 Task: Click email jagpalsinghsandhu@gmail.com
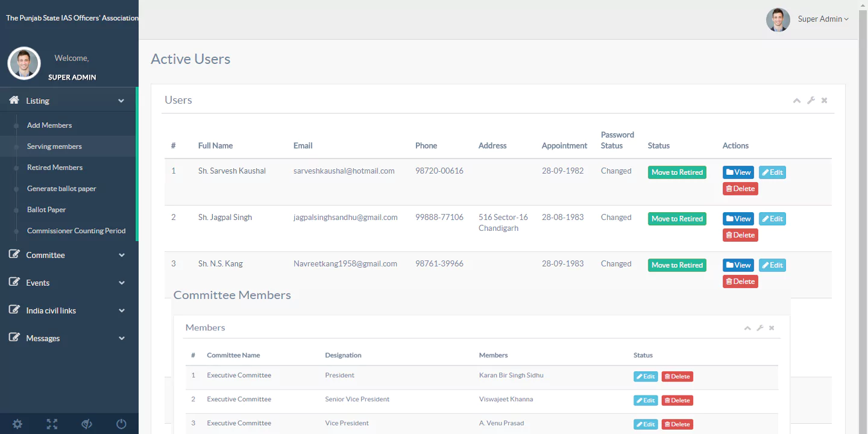(x=345, y=218)
